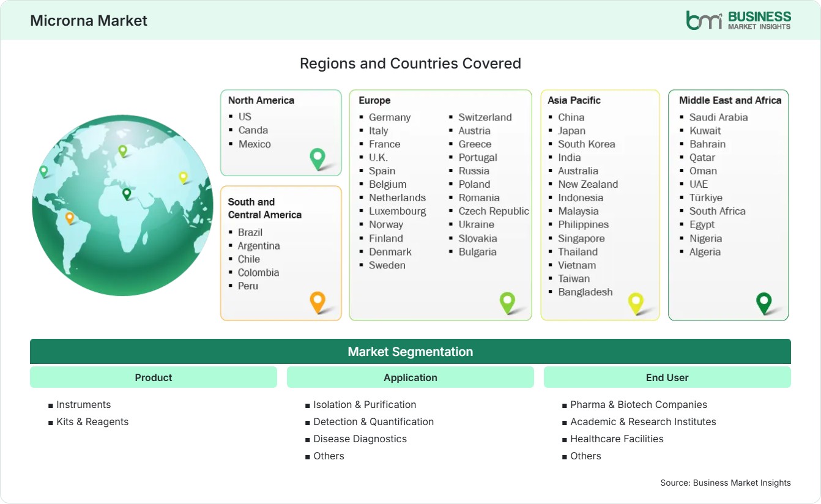821x504 pixels.
Task: Click the dark green pin in Middle East and Africa panel
Action: (764, 303)
